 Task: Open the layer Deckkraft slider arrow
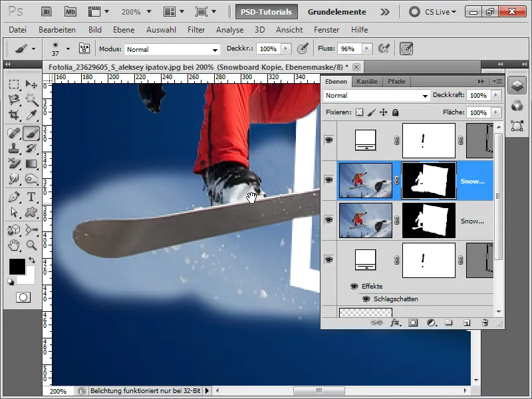click(496, 95)
